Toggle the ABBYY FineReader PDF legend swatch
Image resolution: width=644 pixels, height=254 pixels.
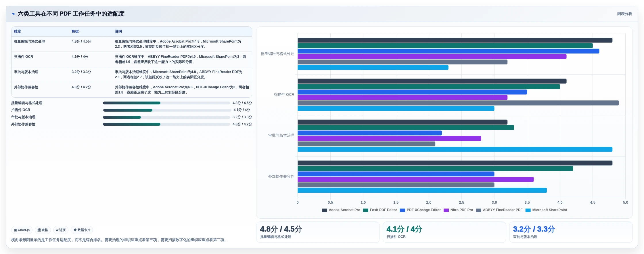(479, 210)
